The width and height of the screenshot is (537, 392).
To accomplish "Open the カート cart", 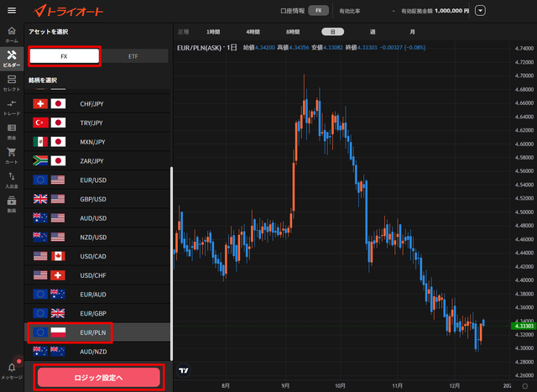I will tap(12, 156).
